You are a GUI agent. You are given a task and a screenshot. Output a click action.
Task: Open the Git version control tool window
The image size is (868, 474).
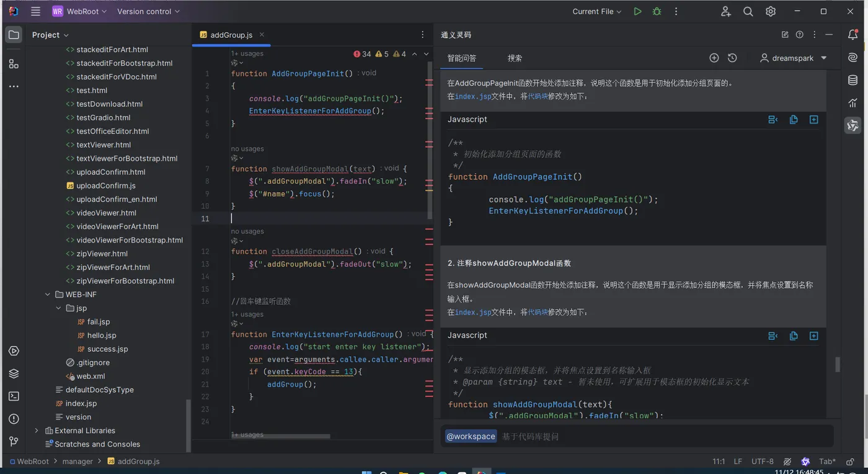[14, 441]
